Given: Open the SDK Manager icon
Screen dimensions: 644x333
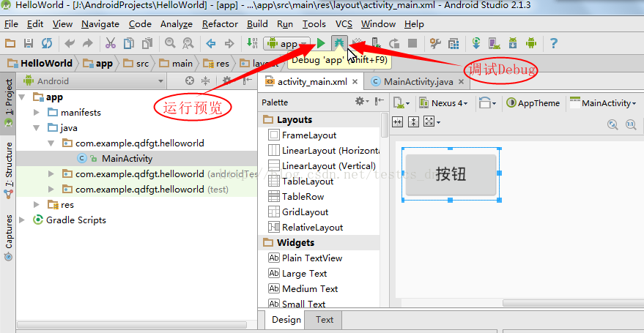Looking at the screenshot, I should (x=513, y=43).
